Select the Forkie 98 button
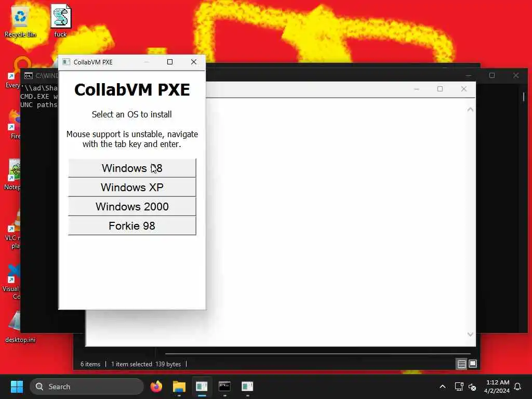 (x=132, y=226)
